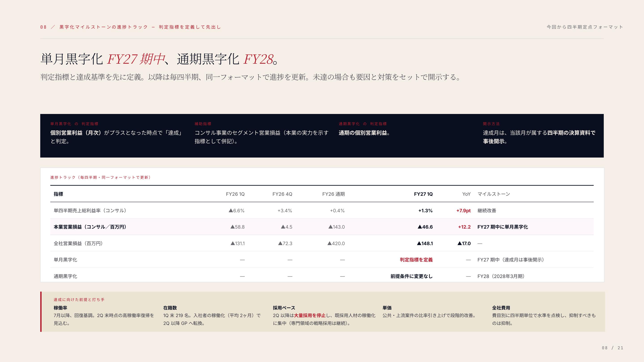The width and height of the screenshot is (644, 362).
Task: Click the bold 'FY27 1Q' column header
Action: tap(423, 194)
